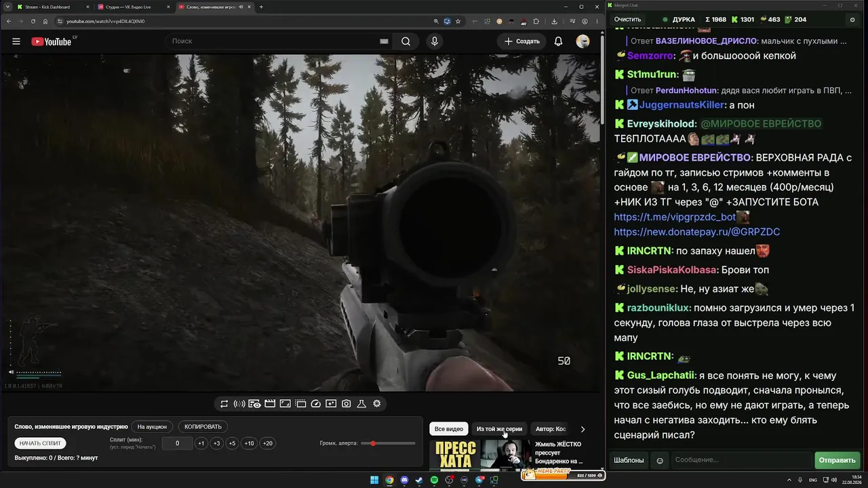Open Steam from the taskbar
Image resolution: width=868 pixels, height=488 pixels.
pyautogui.click(x=419, y=480)
